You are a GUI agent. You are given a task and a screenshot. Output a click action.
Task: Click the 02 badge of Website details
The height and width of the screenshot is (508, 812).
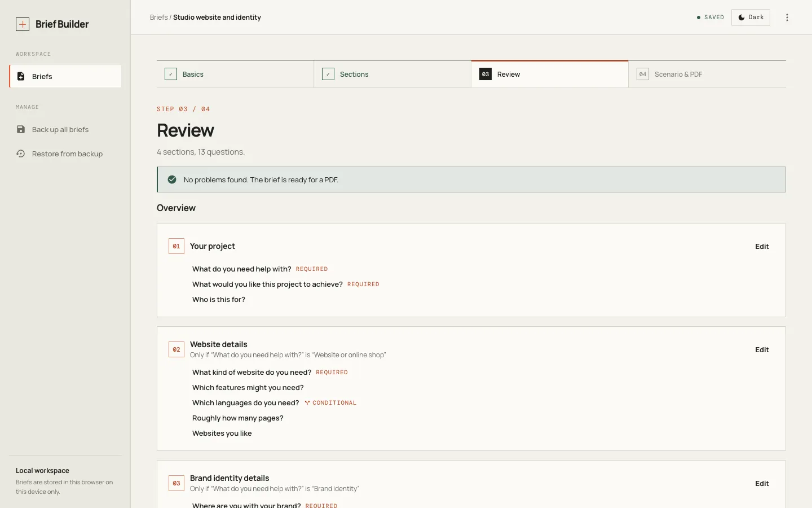[176, 349]
